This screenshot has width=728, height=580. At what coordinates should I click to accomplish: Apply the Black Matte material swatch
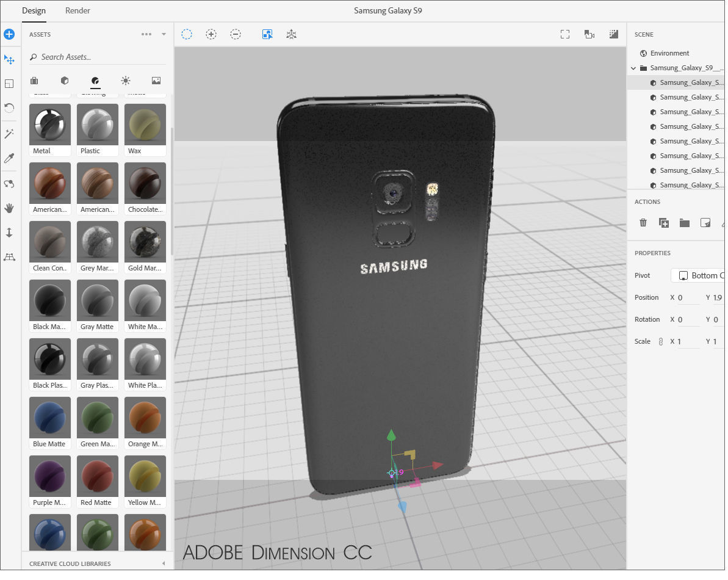pos(49,305)
